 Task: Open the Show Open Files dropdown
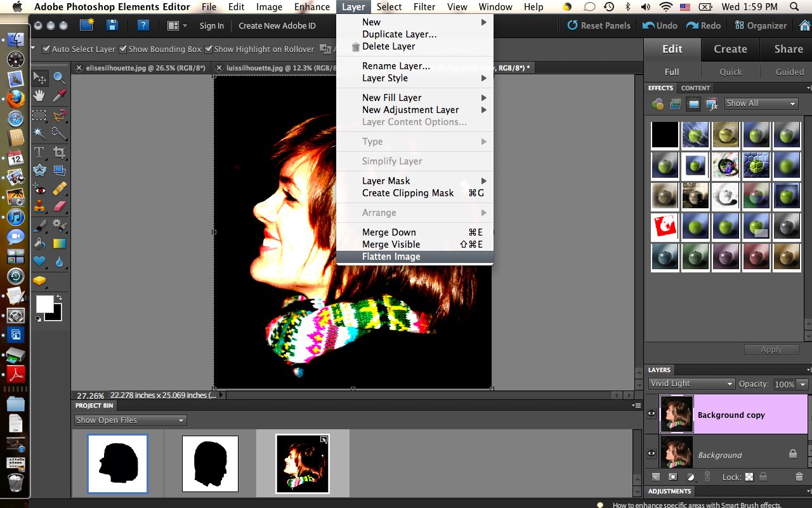pos(130,420)
